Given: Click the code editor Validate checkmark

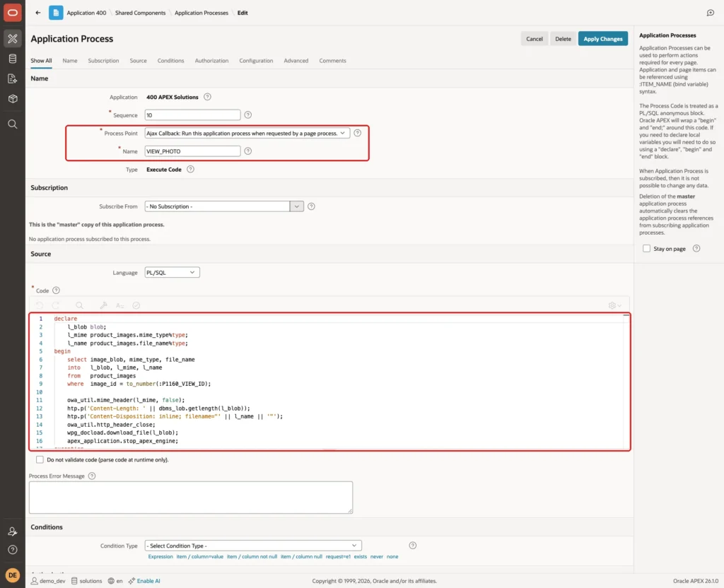Looking at the screenshot, I should [136, 305].
